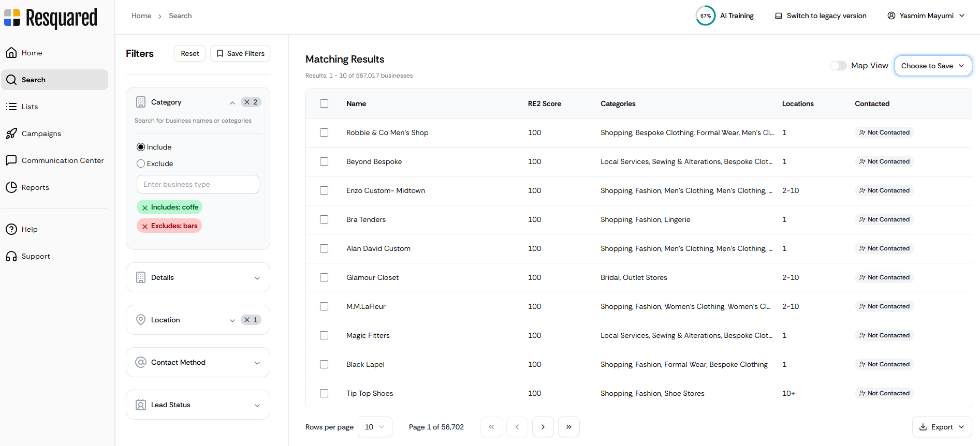Remove the 'Excludes: bars' filter tag
Viewport: 980px width, 446px height.
point(145,226)
